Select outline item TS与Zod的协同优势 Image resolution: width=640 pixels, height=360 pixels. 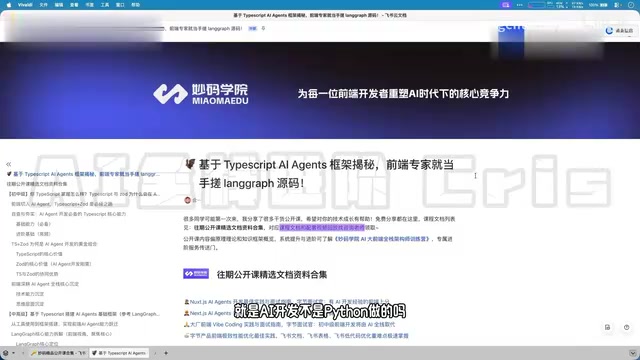click(x=37, y=274)
